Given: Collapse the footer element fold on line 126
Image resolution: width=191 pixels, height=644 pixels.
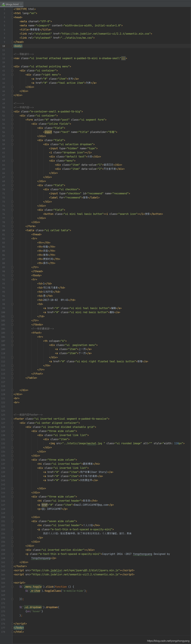Looking at the screenshot, I should pyautogui.click(x=12, y=419).
